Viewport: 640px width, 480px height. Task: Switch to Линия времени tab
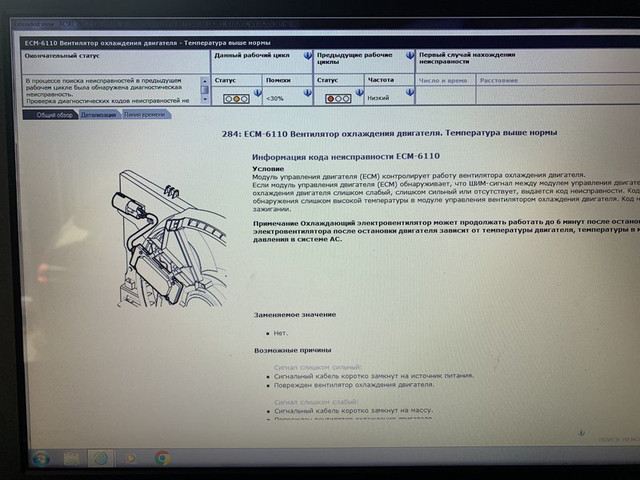pyautogui.click(x=144, y=115)
